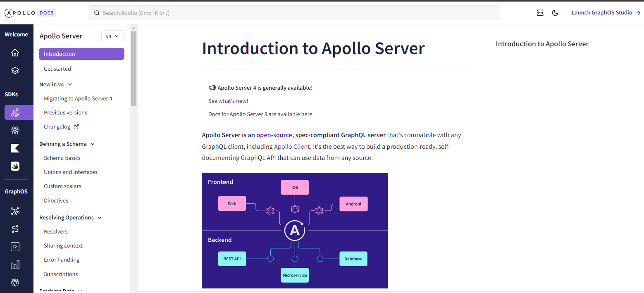Click the sidebar scrollbar up arrow

pos(134,28)
